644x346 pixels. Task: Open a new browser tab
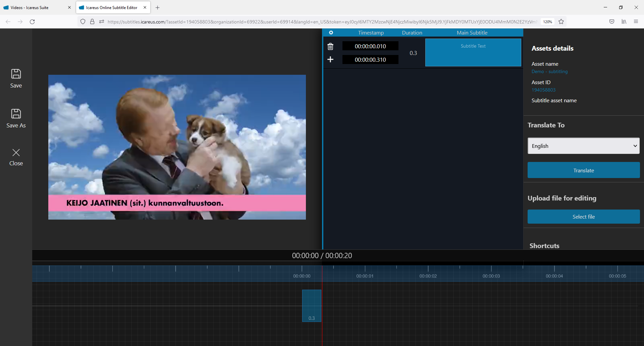(x=158, y=7)
